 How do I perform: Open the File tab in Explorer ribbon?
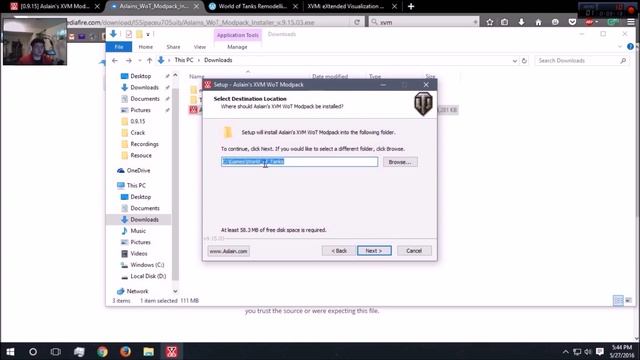coord(119,47)
